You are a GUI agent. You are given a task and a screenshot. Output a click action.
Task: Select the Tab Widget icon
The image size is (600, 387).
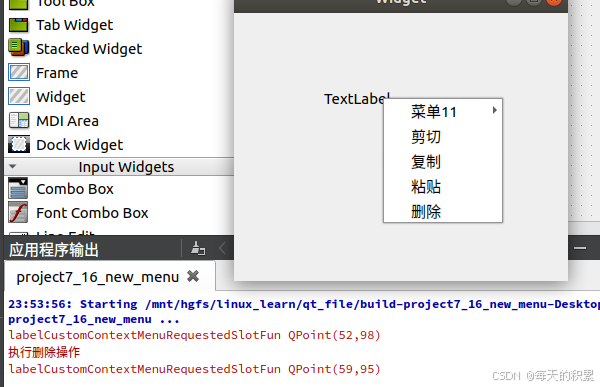point(18,25)
